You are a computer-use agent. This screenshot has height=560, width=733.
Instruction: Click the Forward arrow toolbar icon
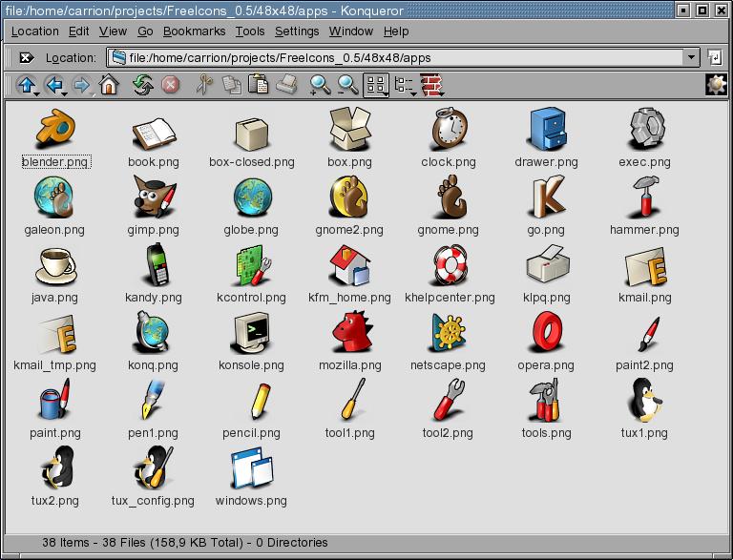tap(81, 85)
